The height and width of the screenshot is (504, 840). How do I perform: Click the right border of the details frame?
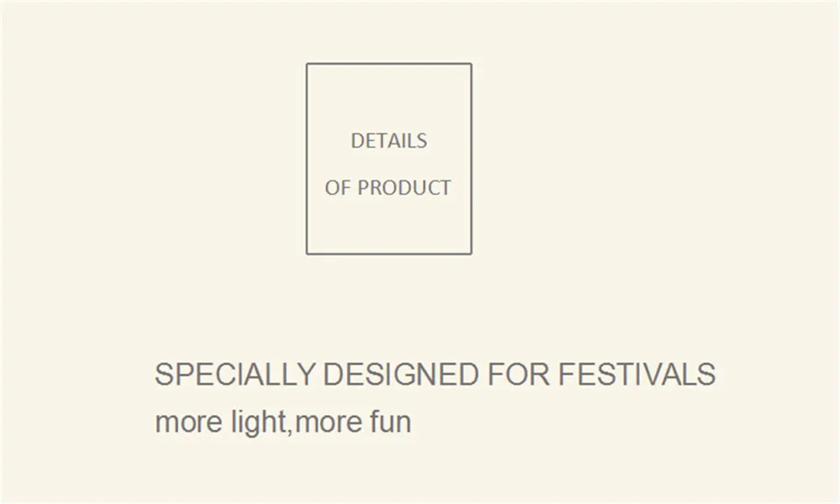(471, 159)
